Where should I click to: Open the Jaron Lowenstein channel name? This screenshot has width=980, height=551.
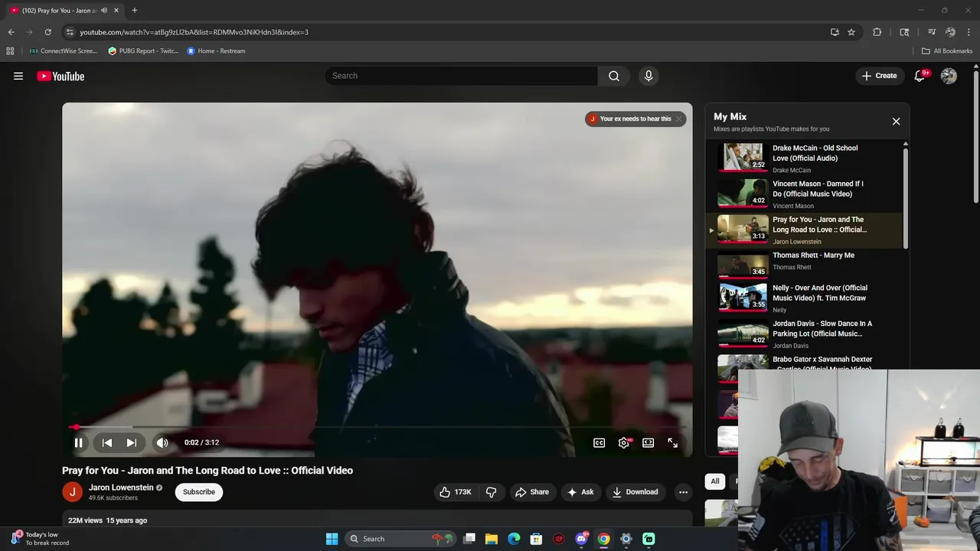point(121,487)
